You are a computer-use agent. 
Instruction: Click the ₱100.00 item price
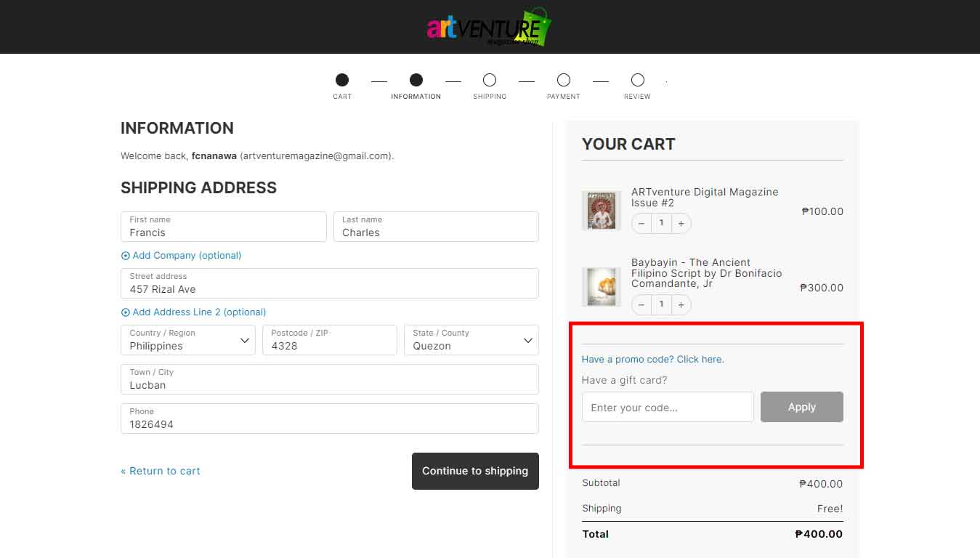pyautogui.click(x=822, y=211)
